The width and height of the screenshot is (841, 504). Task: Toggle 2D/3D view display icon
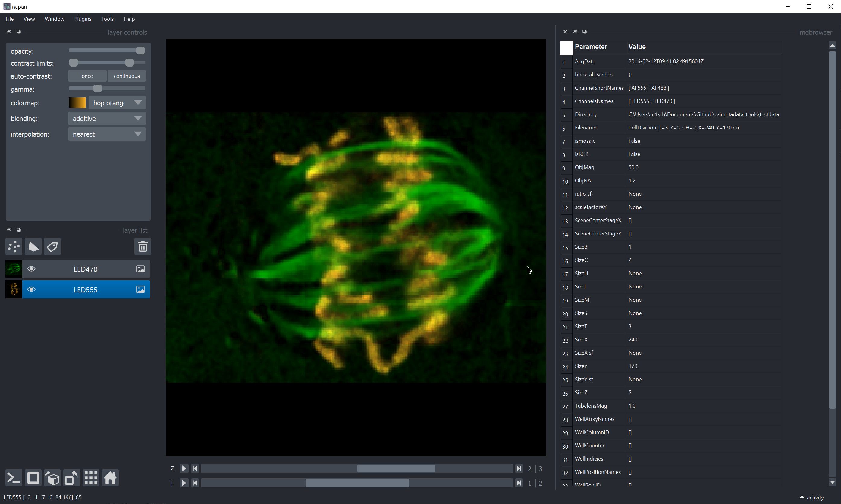(33, 478)
